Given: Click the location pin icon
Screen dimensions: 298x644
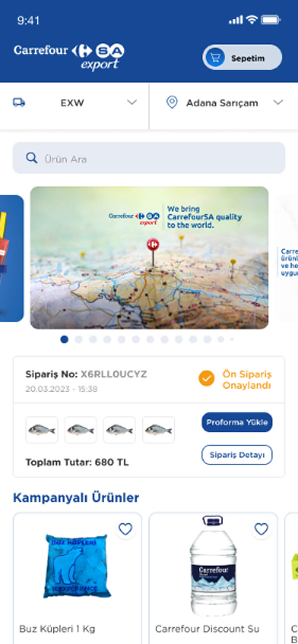Looking at the screenshot, I should [172, 102].
